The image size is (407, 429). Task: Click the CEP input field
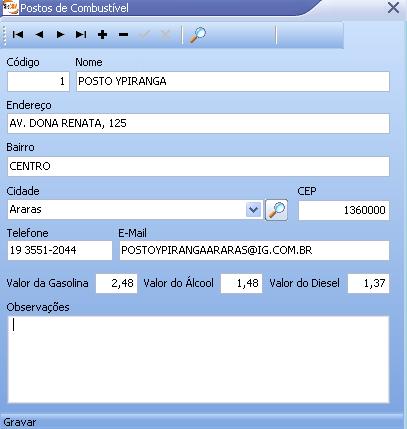(344, 210)
